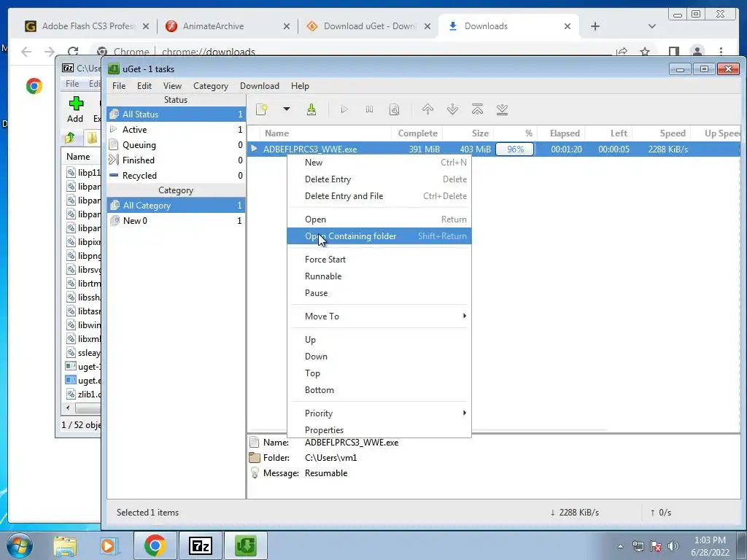
Task: Click the Move Down toolbar arrow
Action: (x=452, y=109)
